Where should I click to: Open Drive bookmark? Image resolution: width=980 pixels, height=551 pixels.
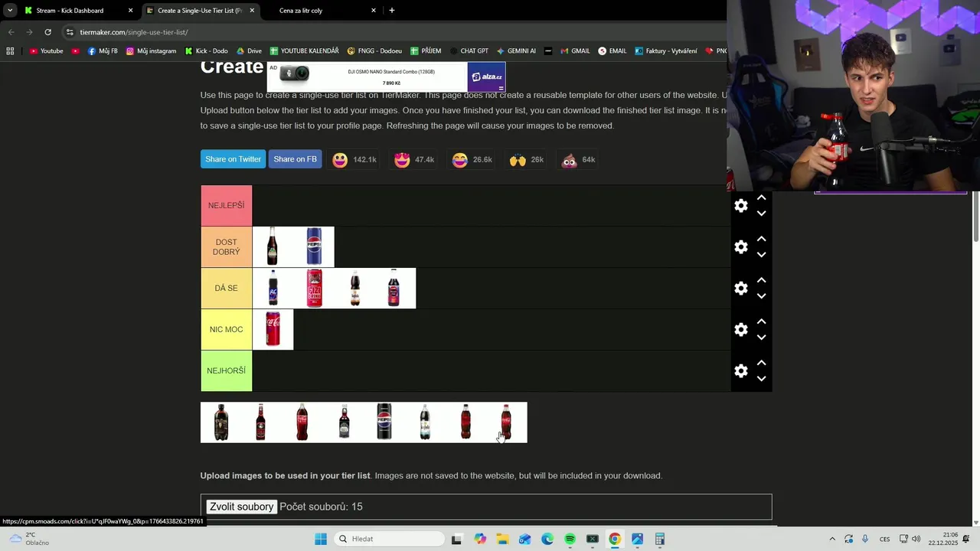[249, 51]
